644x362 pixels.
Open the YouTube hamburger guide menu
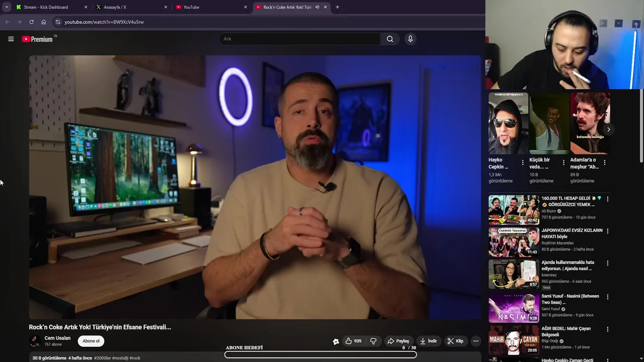(11, 39)
